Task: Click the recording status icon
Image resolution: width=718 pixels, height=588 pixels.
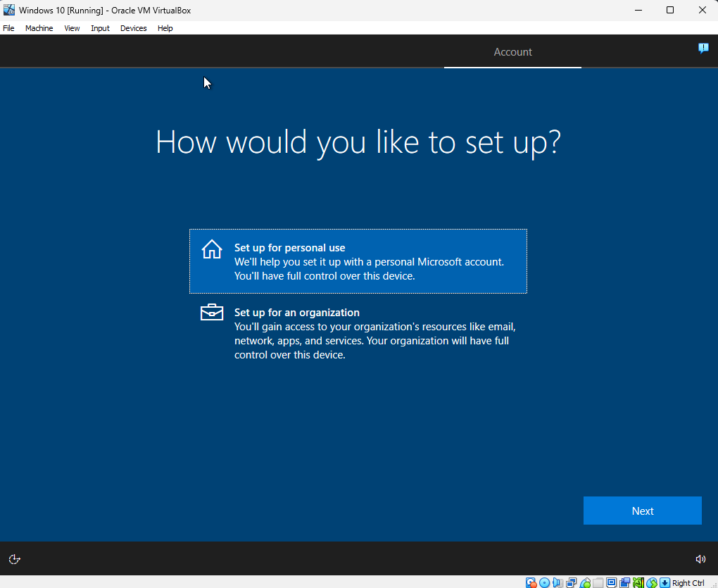Action: point(624,582)
